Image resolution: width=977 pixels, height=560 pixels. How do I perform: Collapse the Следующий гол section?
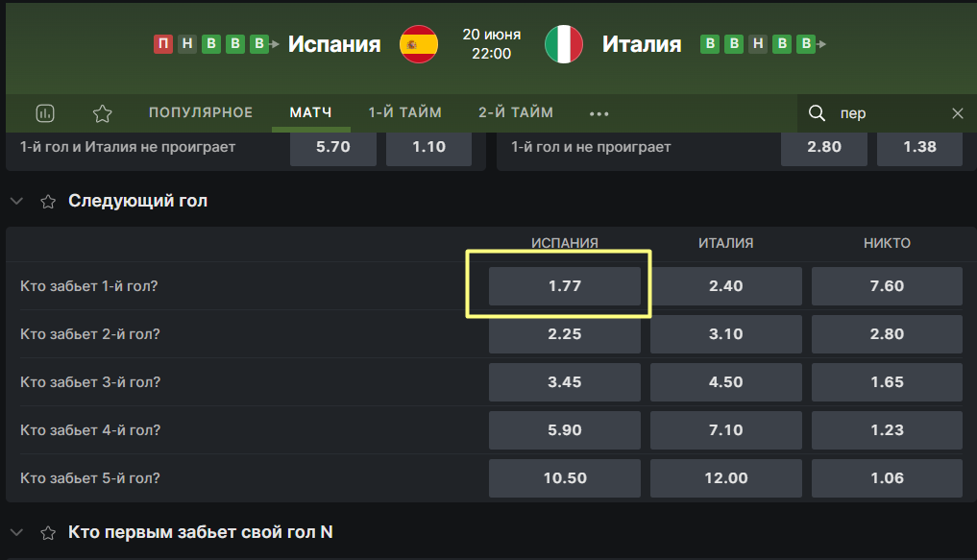(x=17, y=201)
